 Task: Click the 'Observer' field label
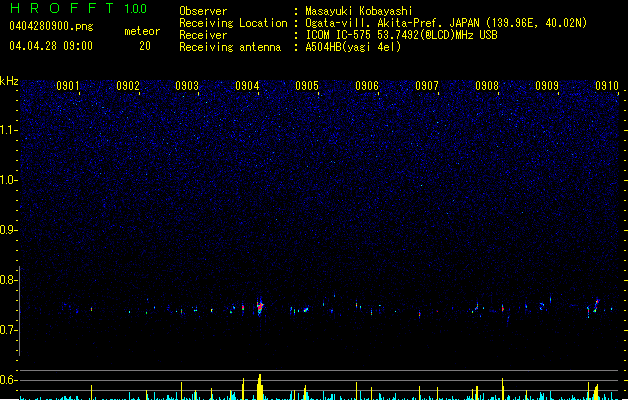(x=203, y=11)
